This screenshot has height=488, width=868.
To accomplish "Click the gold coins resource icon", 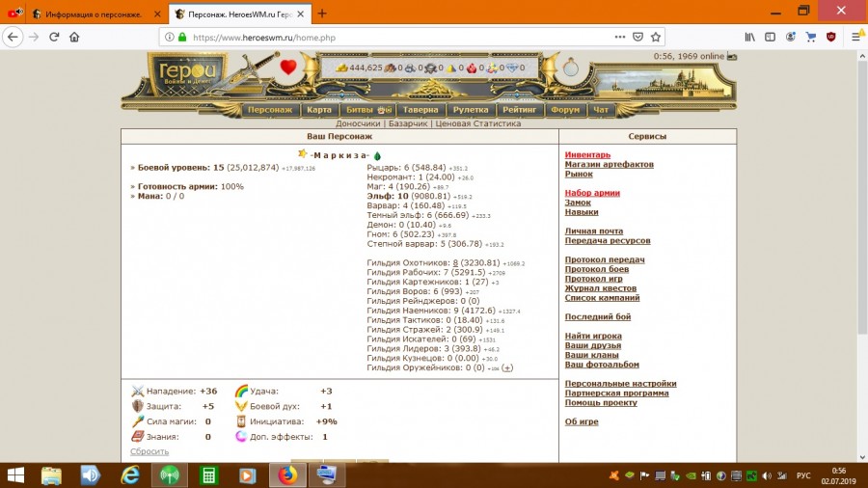I will pyautogui.click(x=341, y=68).
